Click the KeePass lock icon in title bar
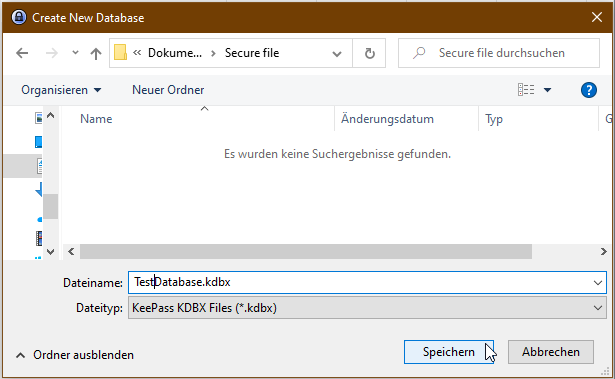This screenshot has height=379, width=615. pyautogui.click(x=19, y=17)
